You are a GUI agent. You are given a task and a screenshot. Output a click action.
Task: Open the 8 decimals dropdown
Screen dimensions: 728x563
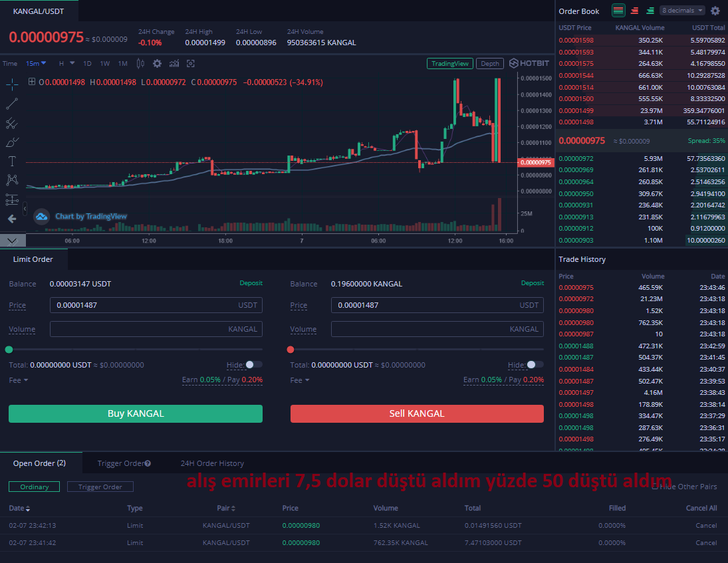(x=682, y=10)
